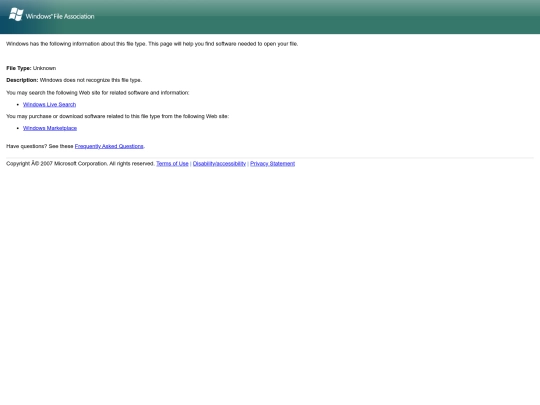
Task: Click the 'Have questions? See these' text
Action: [x=40, y=146]
